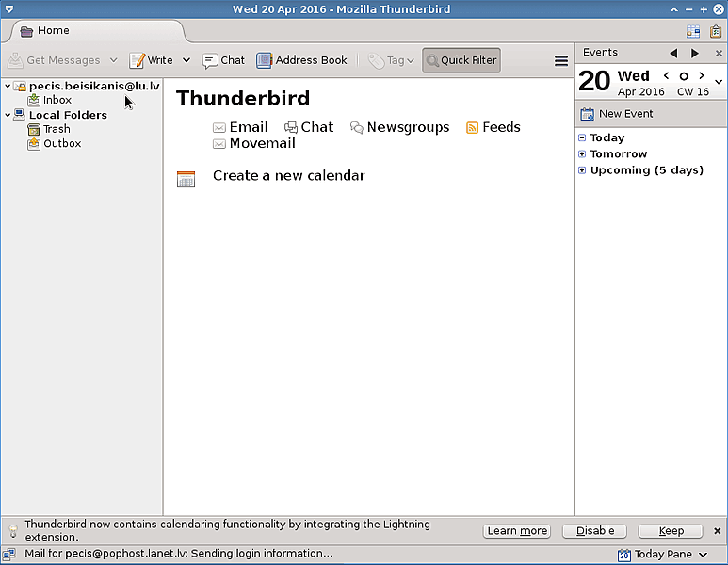This screenshot has width=728, height=565.
Task: Create a new Email account link
Action: click(240, 127)
